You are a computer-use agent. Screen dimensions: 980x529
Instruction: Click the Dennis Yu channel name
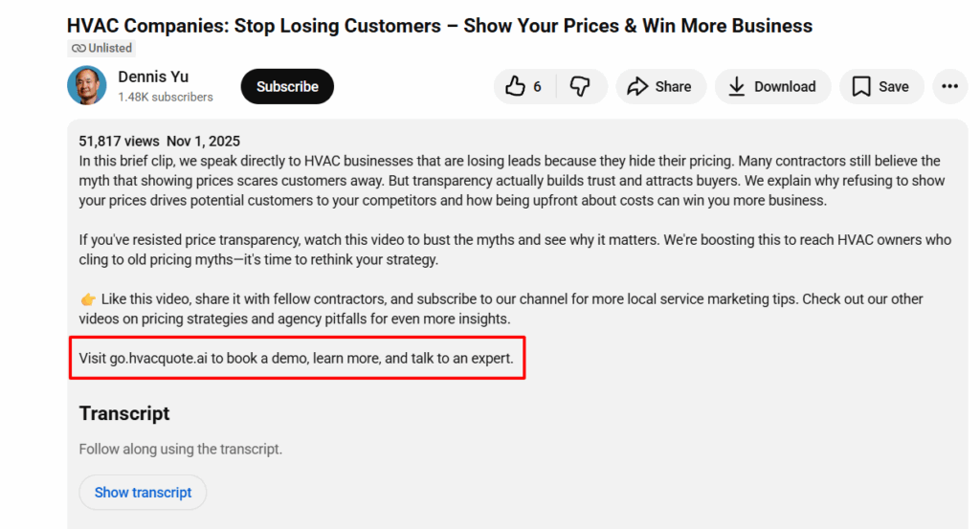click(155, 77)
